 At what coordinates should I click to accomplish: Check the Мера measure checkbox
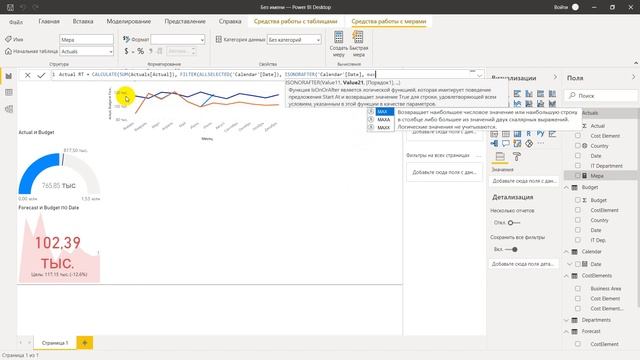click(578, 176)
